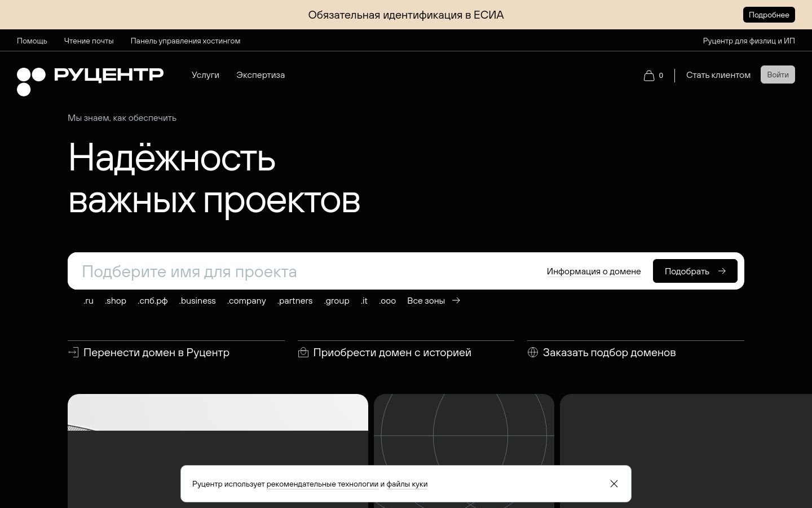Screen dimensions: 812x508
Task: Open Заказать подбор доменов
Action: (610, 352)
